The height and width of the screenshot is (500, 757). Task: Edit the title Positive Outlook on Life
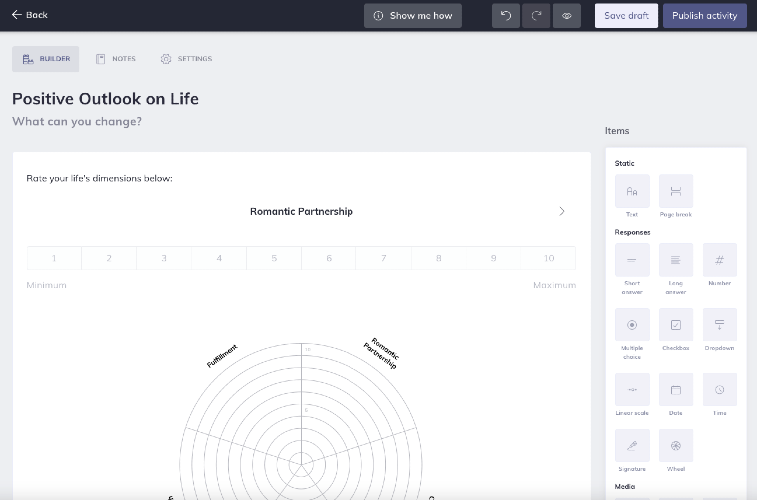(x=105, y=98)
